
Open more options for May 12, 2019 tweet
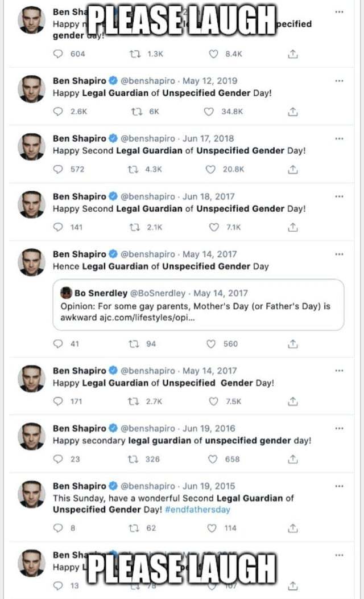click(339, 81)
